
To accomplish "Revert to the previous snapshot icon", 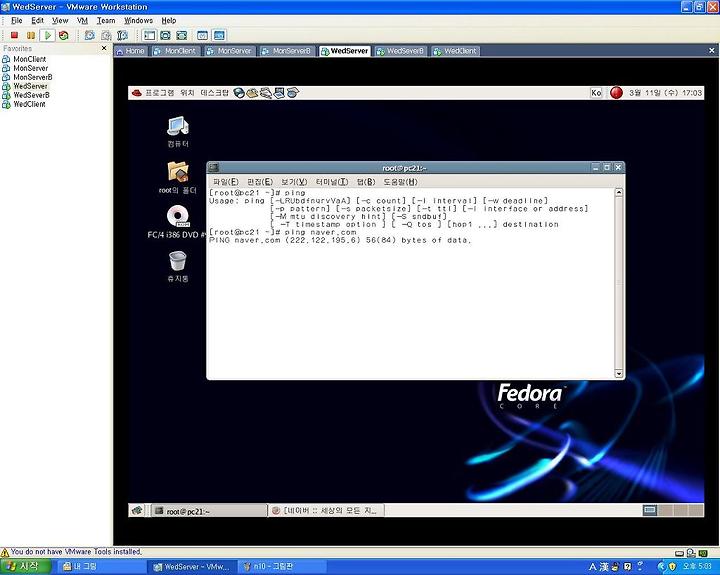I will 106,35.
